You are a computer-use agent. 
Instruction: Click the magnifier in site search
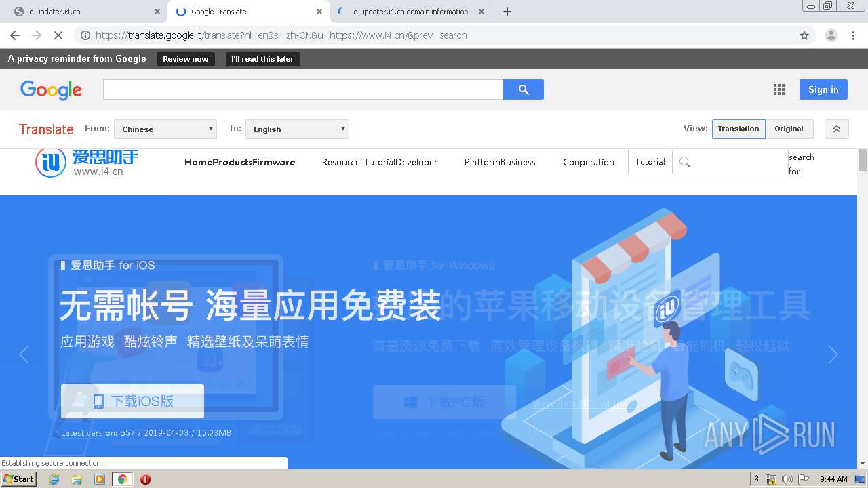tap(685, 162)
